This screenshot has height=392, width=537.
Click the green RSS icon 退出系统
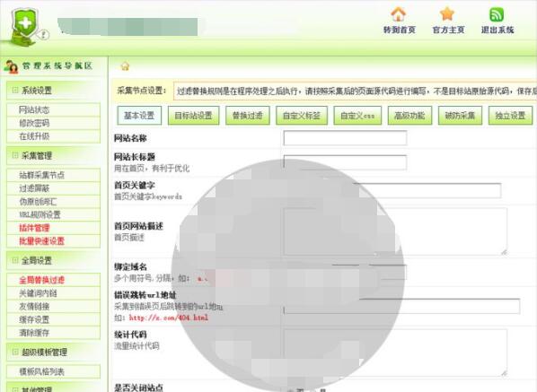pos(497,14)
